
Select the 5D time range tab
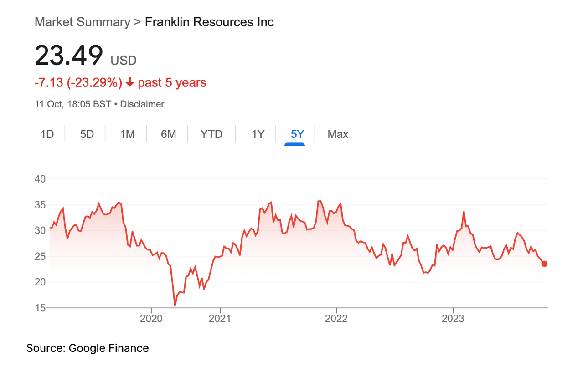click(x=87, y=134)
